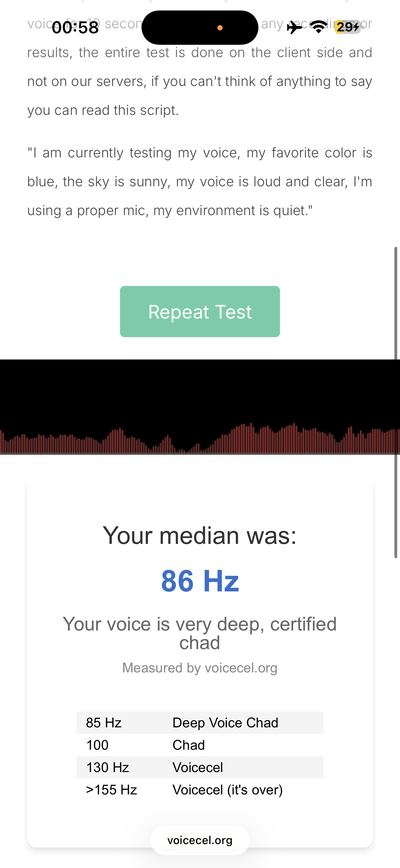Select the 100 Chad table row
This screenshot has width=400, height=868.
tap(200, 745)
